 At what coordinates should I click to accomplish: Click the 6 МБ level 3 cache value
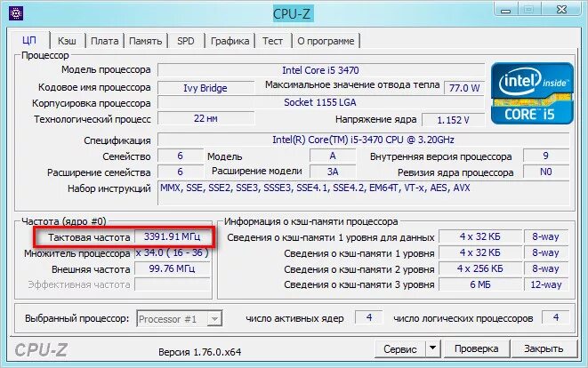pos(480,284)
